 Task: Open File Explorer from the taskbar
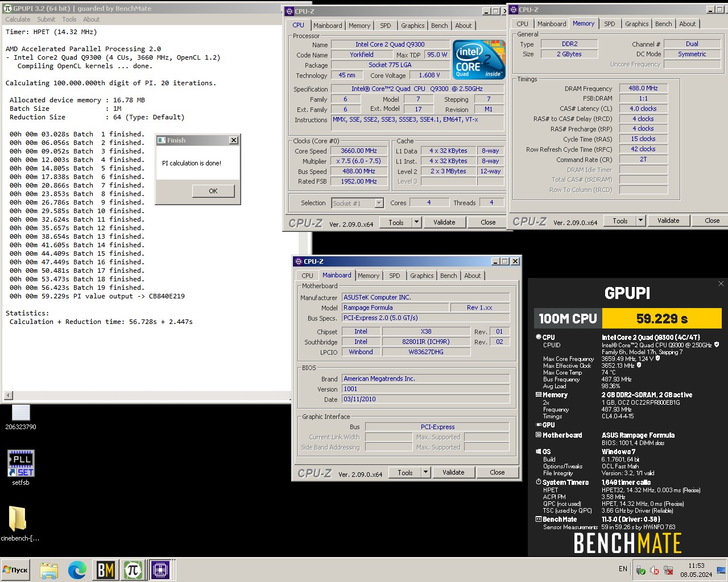click(49, 570)
